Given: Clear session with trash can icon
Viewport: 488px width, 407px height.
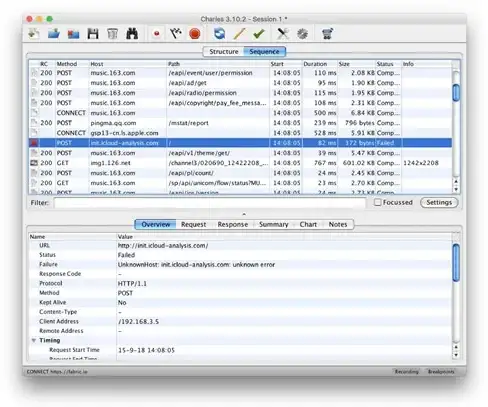Looking at the screenshot, I should coord(112,34).
